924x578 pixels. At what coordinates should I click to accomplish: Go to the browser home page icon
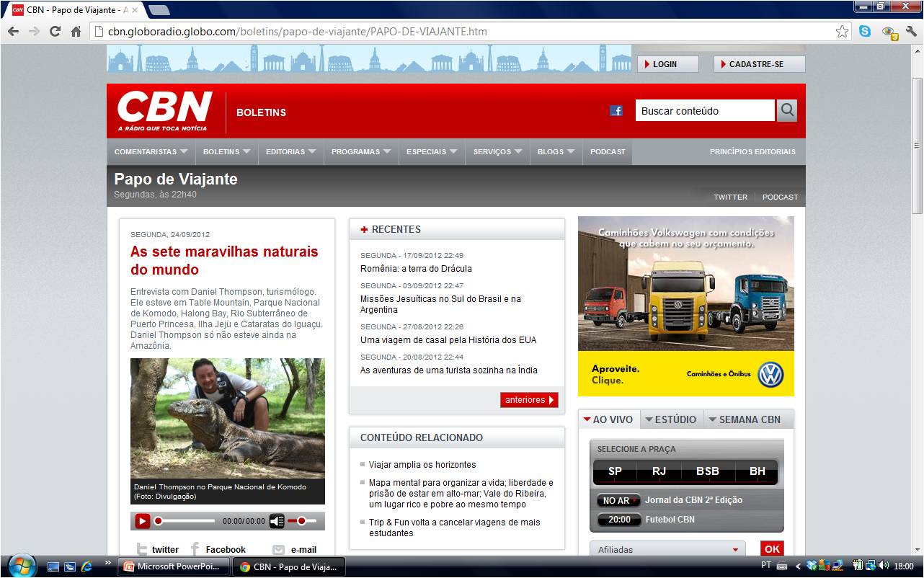tap(76, 32)
